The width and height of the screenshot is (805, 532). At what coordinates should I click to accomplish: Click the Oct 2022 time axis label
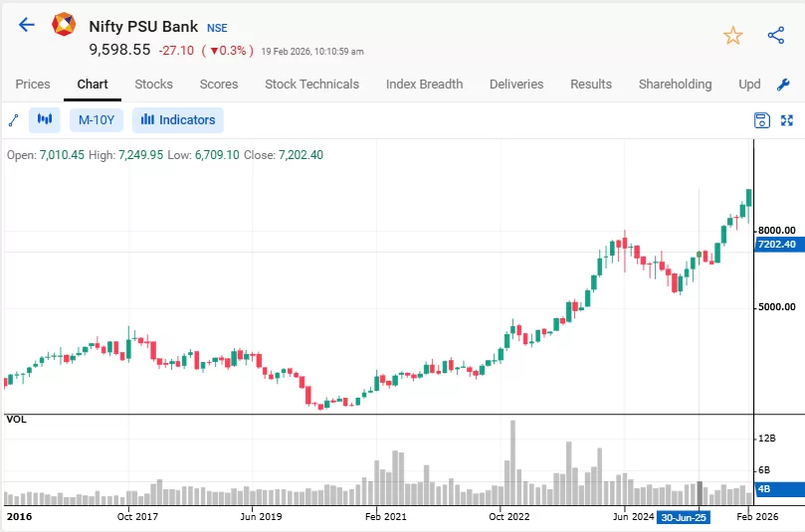pos(508,516)
